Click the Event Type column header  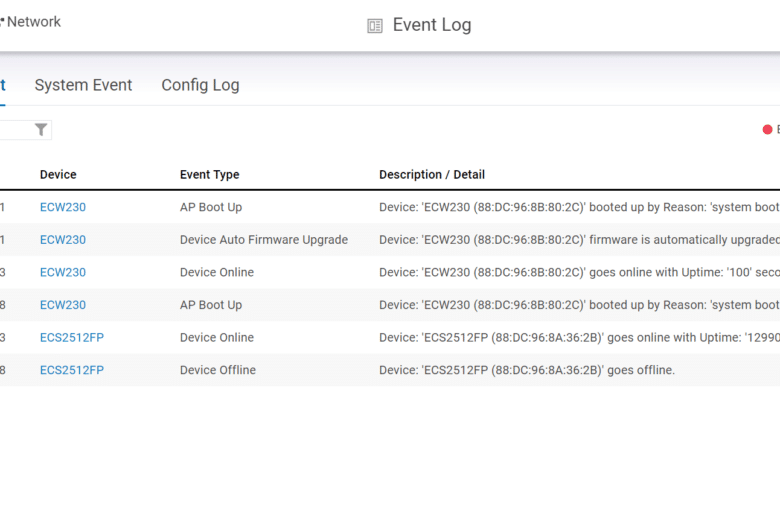(x=209, y=175)
